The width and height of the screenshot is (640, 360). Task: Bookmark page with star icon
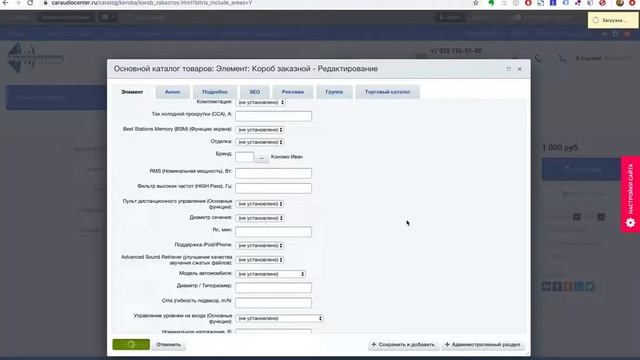(476, 3)
